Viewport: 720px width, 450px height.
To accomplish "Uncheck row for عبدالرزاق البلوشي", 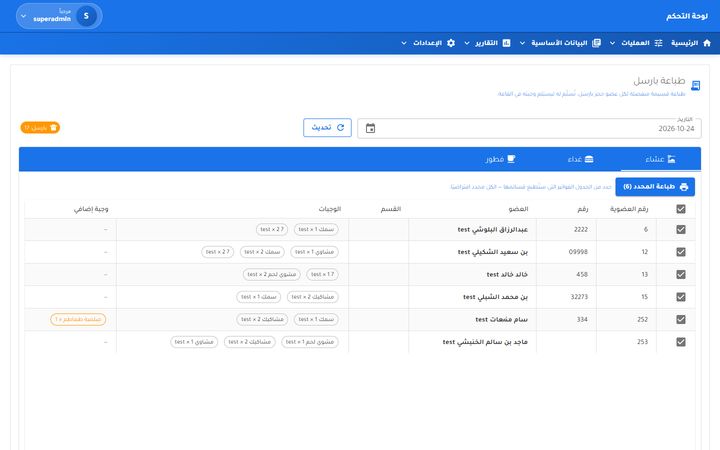I will [681, 229].
